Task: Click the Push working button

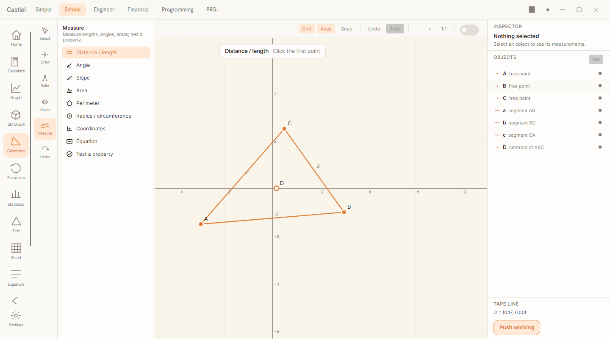Action: tap(517, 328)
